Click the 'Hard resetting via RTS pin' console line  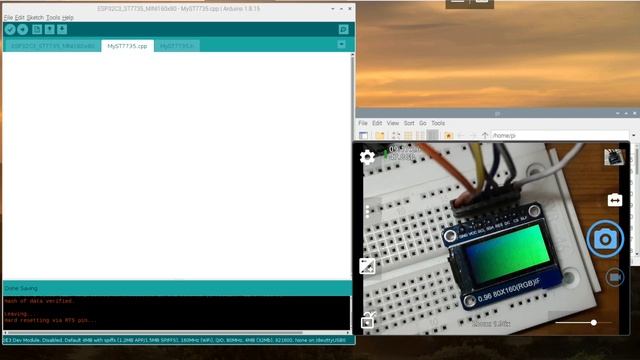click(50, 320)
